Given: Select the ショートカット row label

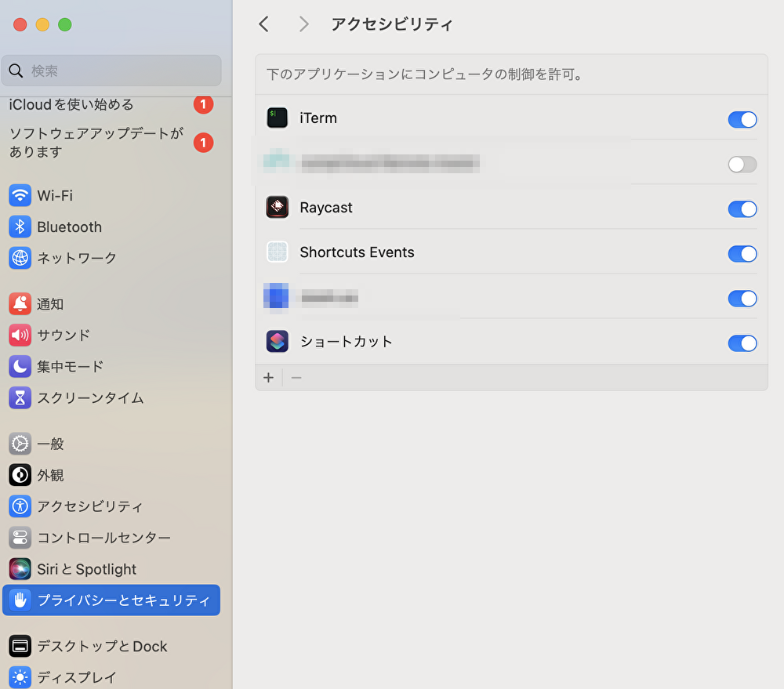Looking at the screenshot, I should pyautogui.click(x=346, y=342).
